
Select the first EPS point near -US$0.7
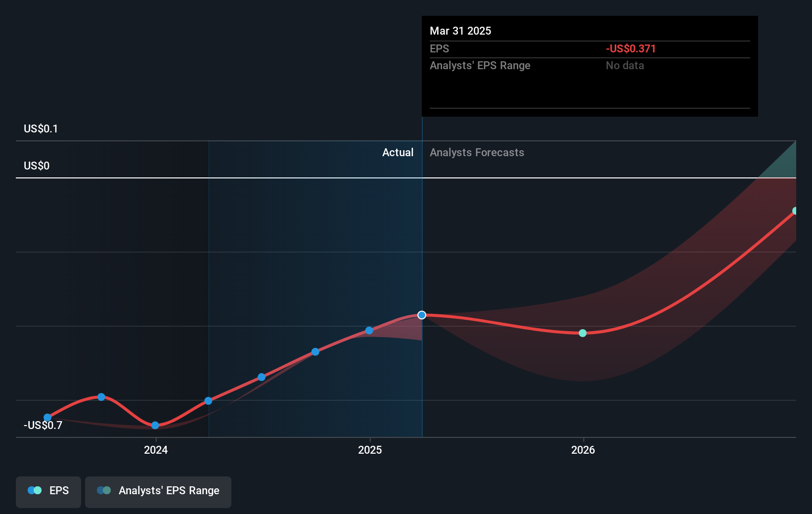coord(47,418)
